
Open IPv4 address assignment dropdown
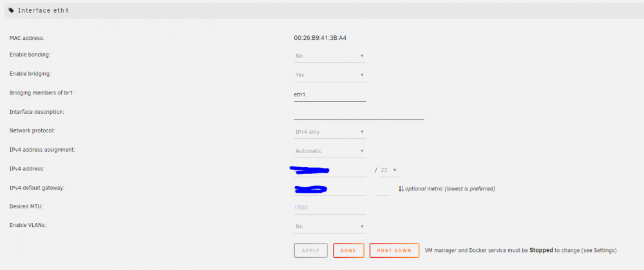click(330, 151)
